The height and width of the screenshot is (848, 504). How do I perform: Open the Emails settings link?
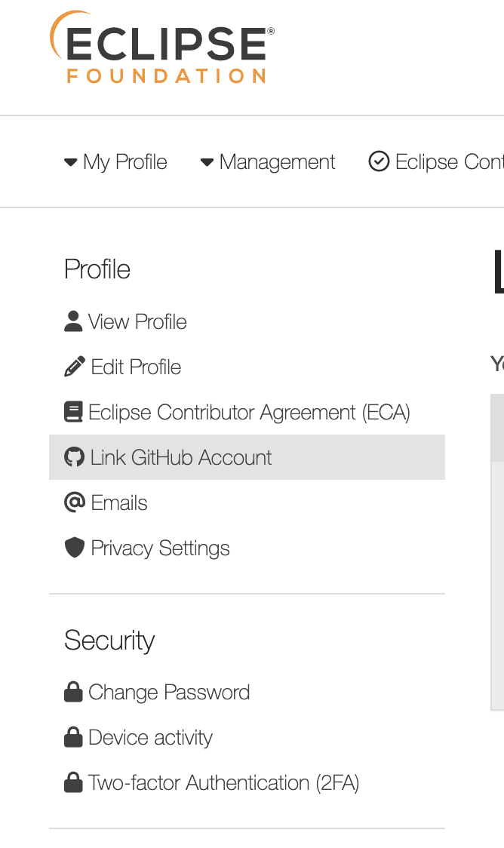(x=119, y=502)
